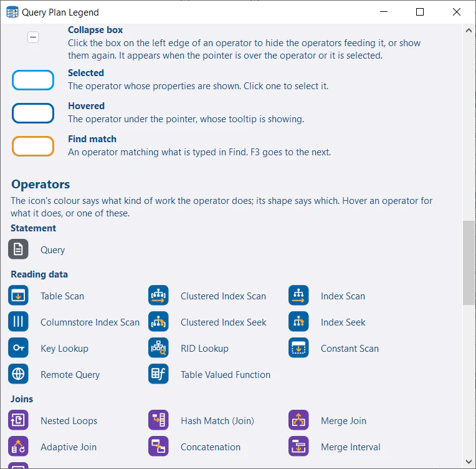Click the Operators section heading
The image size is (476, 469).
coord(40,184)
